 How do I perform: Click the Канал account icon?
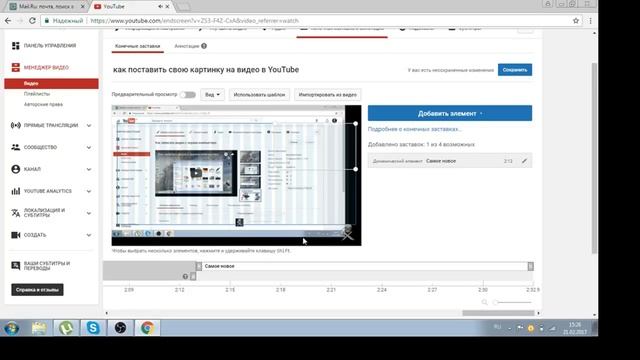point(16,169)
